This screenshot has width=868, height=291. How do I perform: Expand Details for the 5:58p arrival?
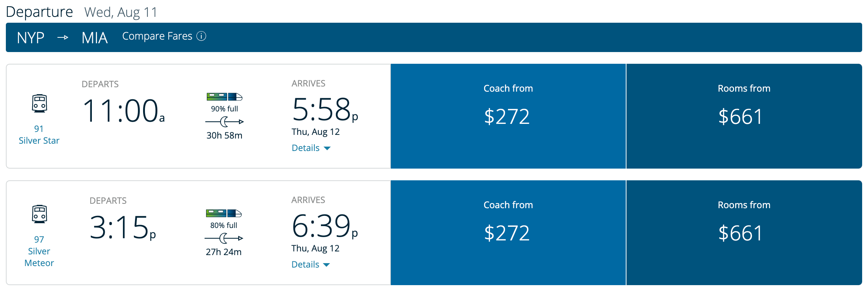[311, 148]
